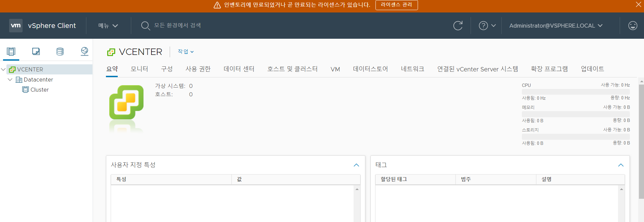Click the main page vertical scrollbar
Screen dimensions: 644x222
641,141
